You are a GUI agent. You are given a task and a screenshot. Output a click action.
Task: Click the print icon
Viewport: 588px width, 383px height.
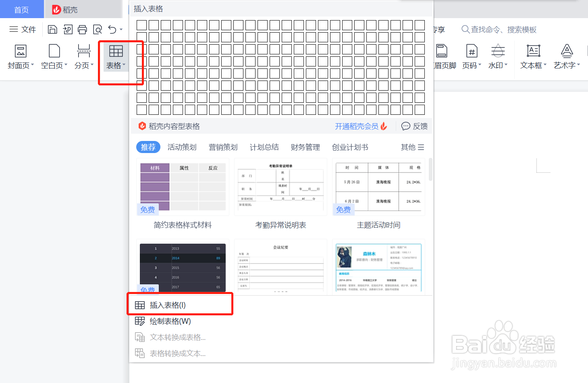coord(82,29)
